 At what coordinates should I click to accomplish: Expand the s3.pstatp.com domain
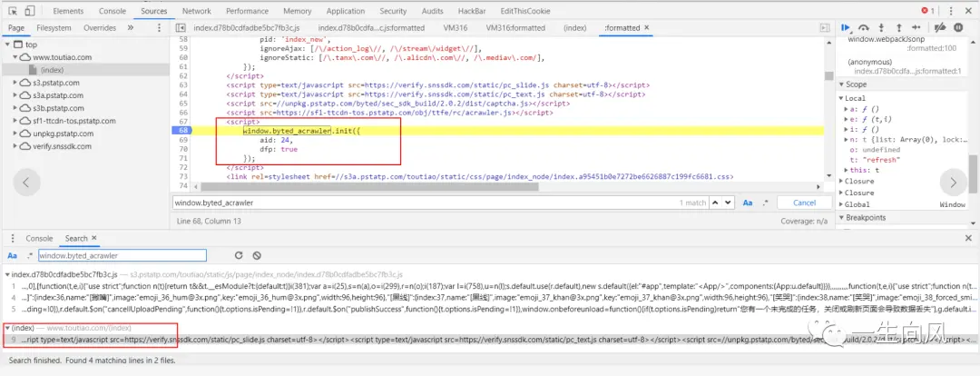[x=15, y=83]
